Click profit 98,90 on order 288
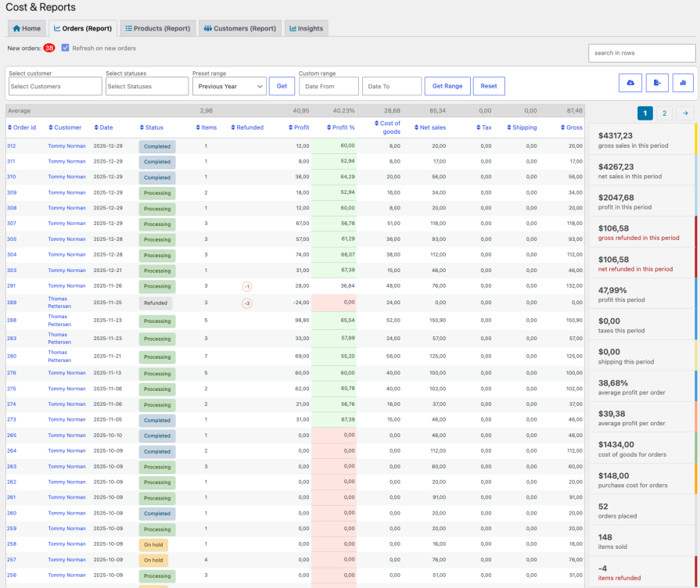The width and height of the screenshot is (700, 588). pos(302,320)
